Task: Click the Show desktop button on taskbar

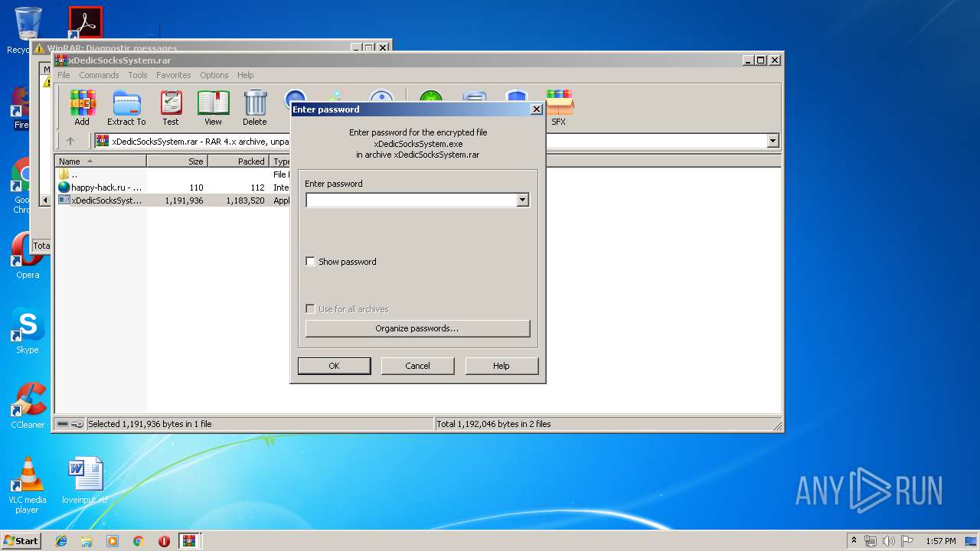Action: point(972,541)
